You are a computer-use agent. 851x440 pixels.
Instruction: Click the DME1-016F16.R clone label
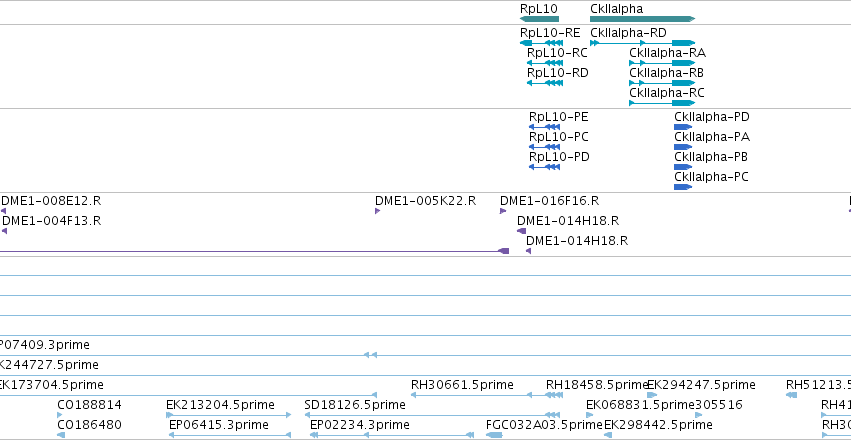tap(549, 201)
